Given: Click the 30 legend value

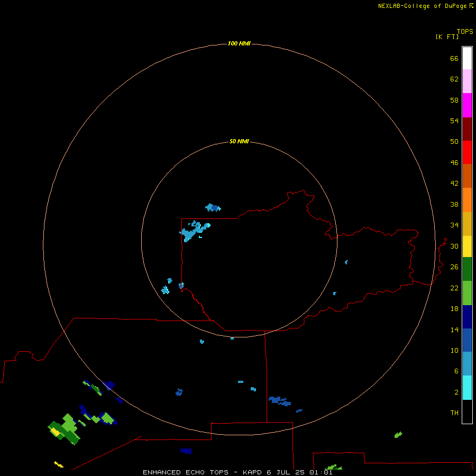Looking at the screenshot, I should [454, 246].
